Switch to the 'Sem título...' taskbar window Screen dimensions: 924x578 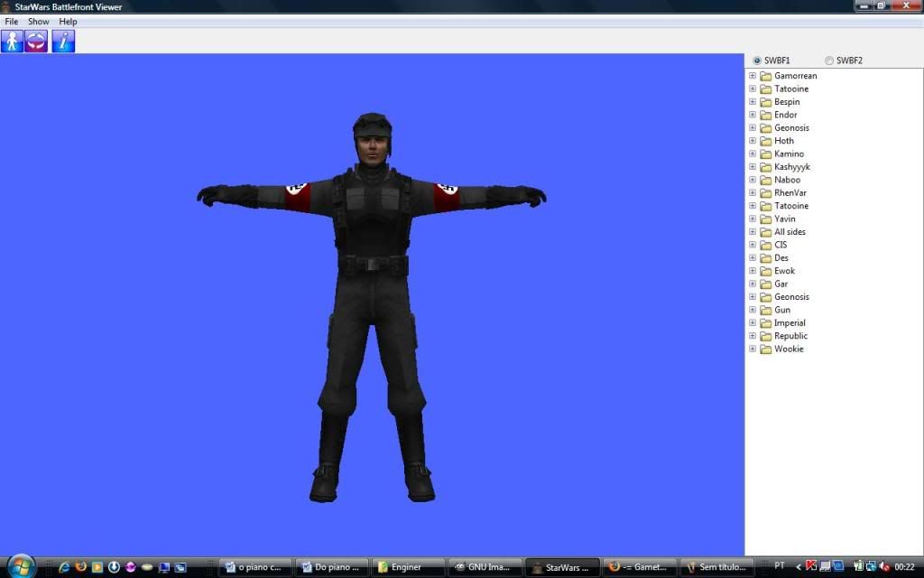click(x=716, y=567)
